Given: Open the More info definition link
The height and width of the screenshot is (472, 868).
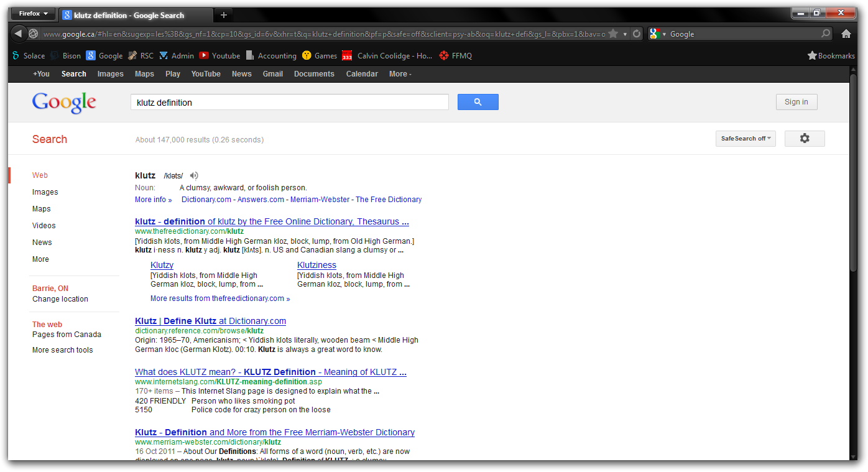Looking at the screenshot, I should click(x=153, y=200).
